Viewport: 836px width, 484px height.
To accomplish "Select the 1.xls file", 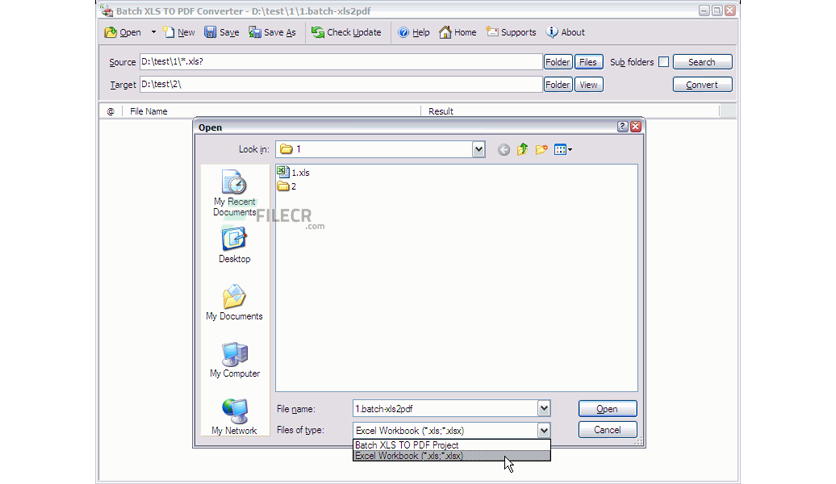I will pos(293,172).
